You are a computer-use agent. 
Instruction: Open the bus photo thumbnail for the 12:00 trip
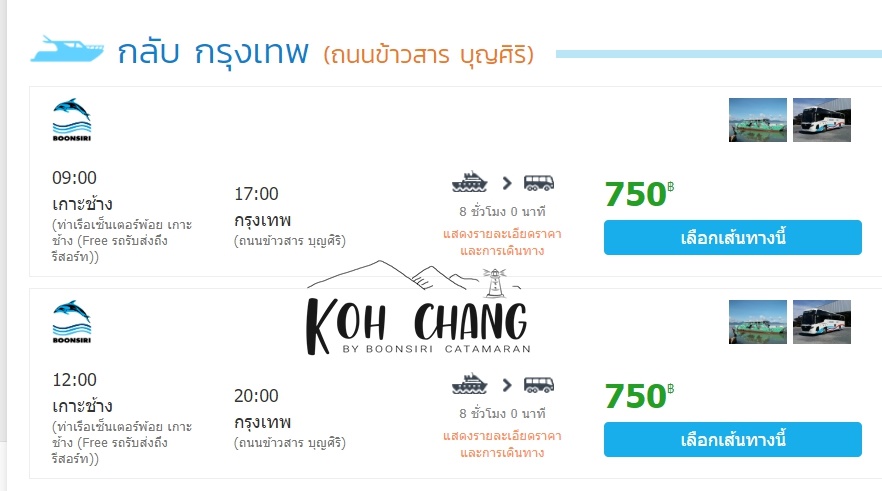click(822, 321)
